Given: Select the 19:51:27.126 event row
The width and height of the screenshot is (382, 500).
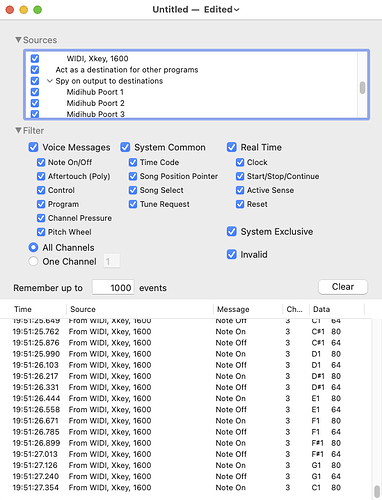Looking at the screenshot, I should 186,465.
